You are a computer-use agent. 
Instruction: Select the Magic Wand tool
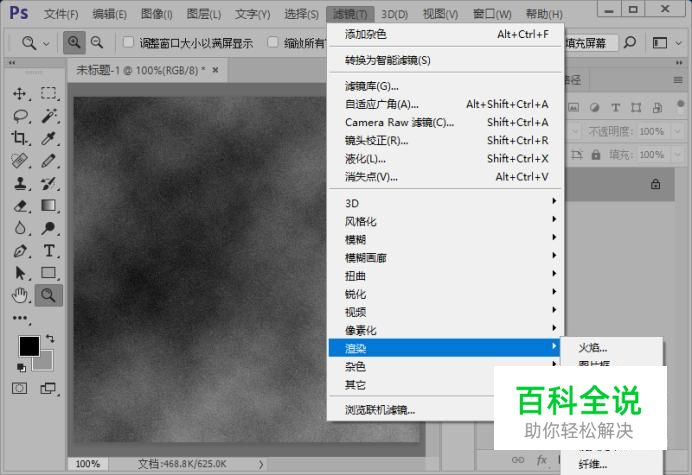coord(49,116)
